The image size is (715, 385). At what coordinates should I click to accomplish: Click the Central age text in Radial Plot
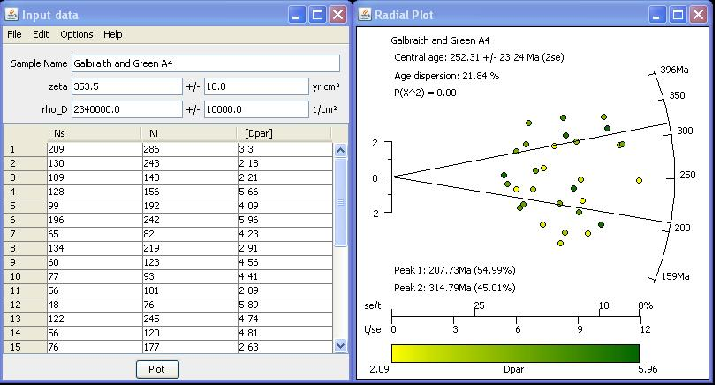tap(479, 57)
